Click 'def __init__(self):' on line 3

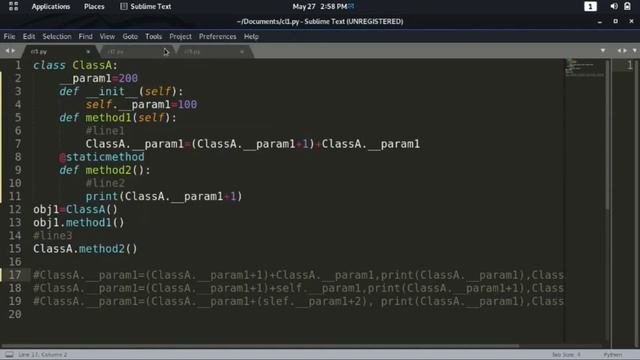click(x=121, y=91)
